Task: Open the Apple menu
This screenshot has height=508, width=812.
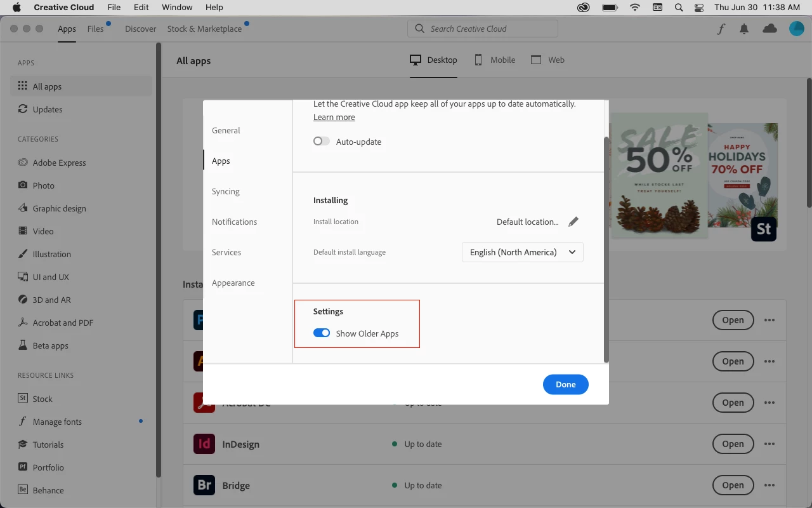Action: point(16,8)
